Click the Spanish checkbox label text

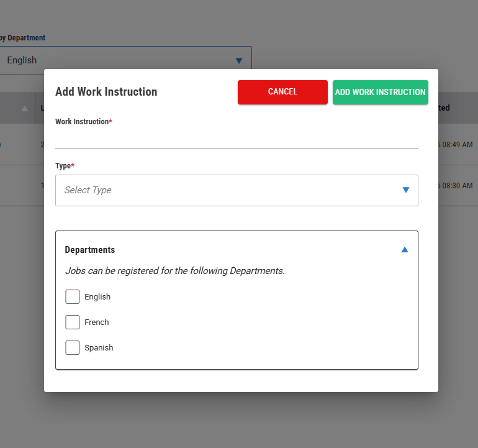click(x=99, y=348)
